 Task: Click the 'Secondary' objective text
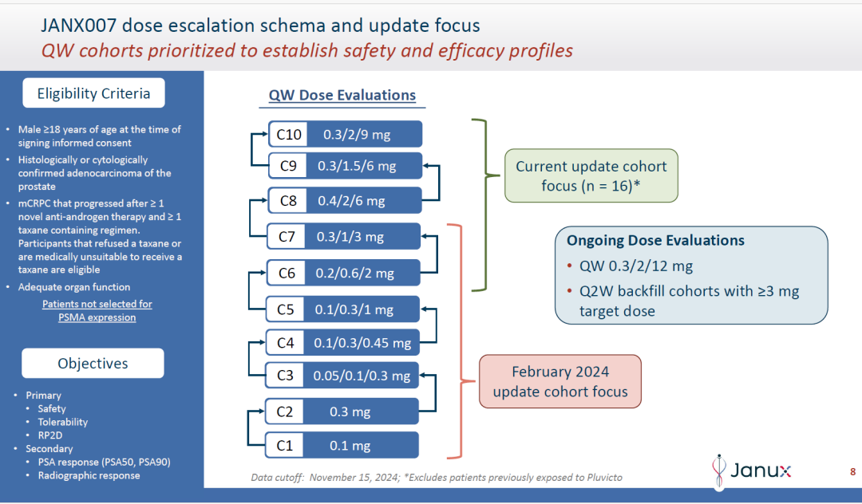[x=49, y=448]
